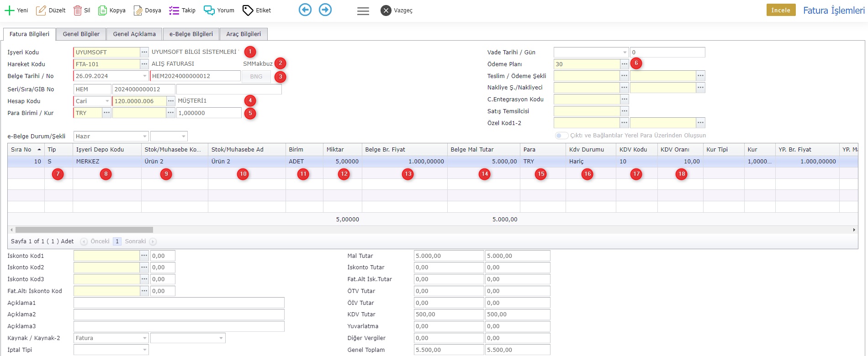This screenshot has width=868, height=356.
Task: Click Stok/Muhasebe Ad column header
Action: pos(247,149)
